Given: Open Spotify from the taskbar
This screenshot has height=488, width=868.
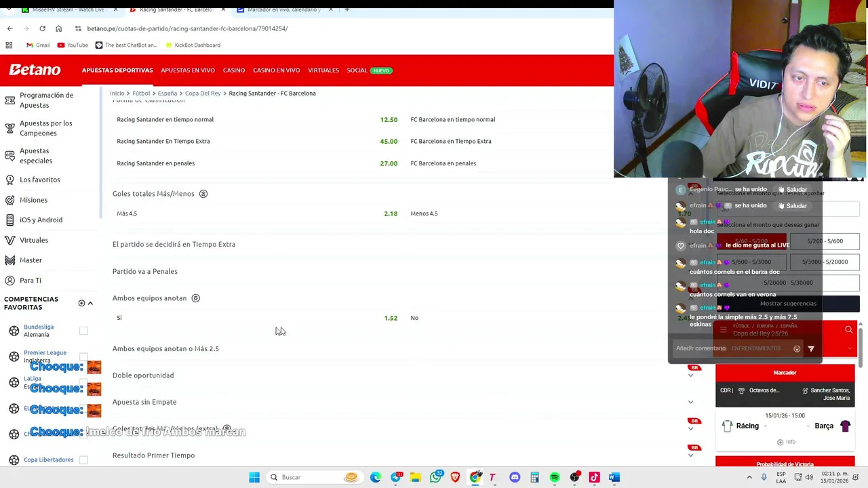Looking at the screenshot, I should [x=555, y=477].
